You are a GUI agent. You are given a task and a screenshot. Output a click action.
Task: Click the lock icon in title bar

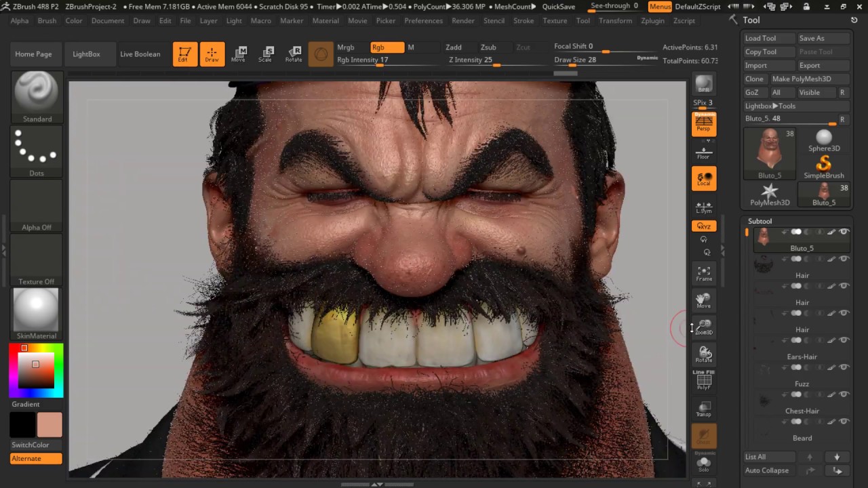coord(806,6)
